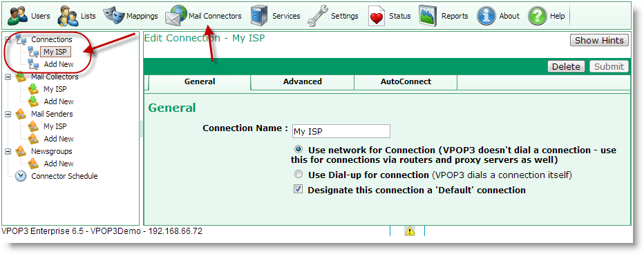Open the Services server icon
644x254 pixels.
(x=259, y=16)
